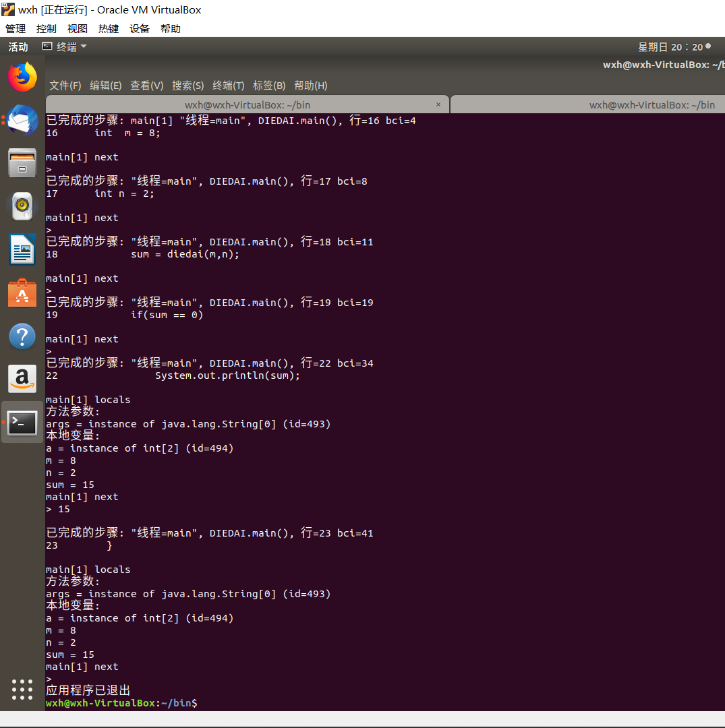725x728 pixels.
Task: Click the line 'sum = diedai(m,n);'
Action: point(185,254)
